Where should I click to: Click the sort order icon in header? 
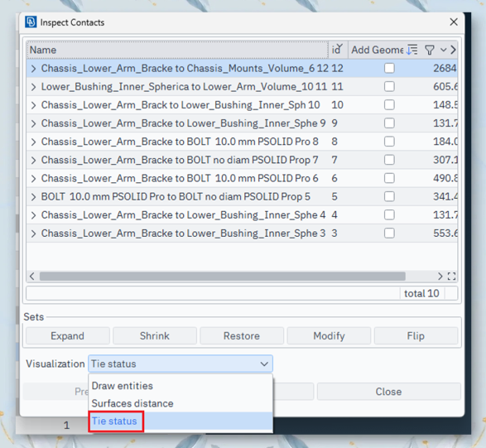[x=412, y=50]
